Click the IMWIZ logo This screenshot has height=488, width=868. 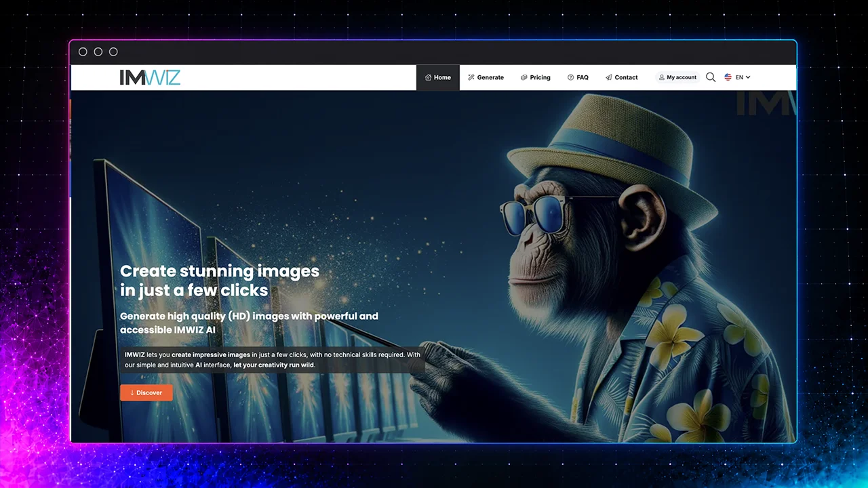click(x=150, y=77)
